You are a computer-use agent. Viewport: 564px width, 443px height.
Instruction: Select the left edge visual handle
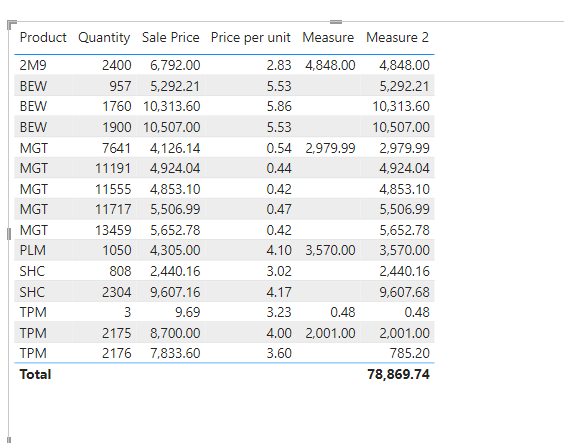point(9,234)
